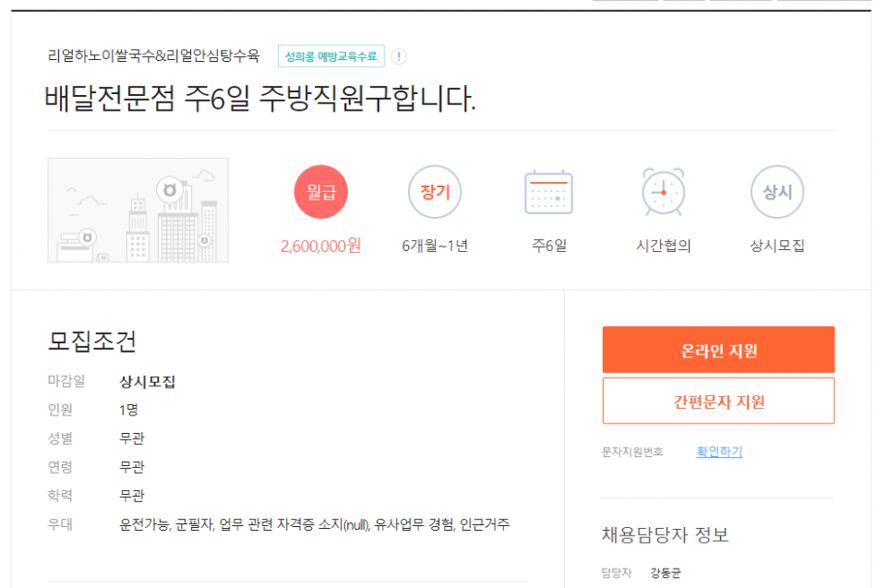Click the calendar icon above 주6일

(x=548, y=192)
